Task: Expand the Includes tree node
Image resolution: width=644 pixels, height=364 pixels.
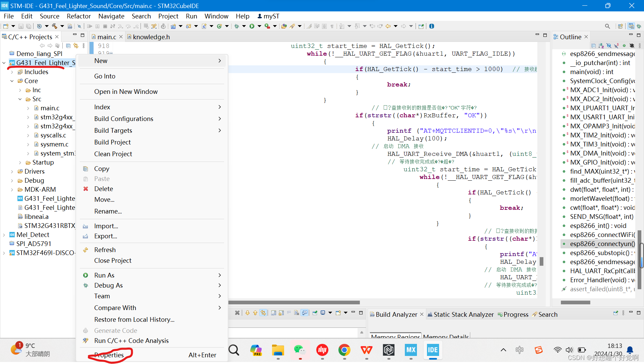Action: [12, 72]
